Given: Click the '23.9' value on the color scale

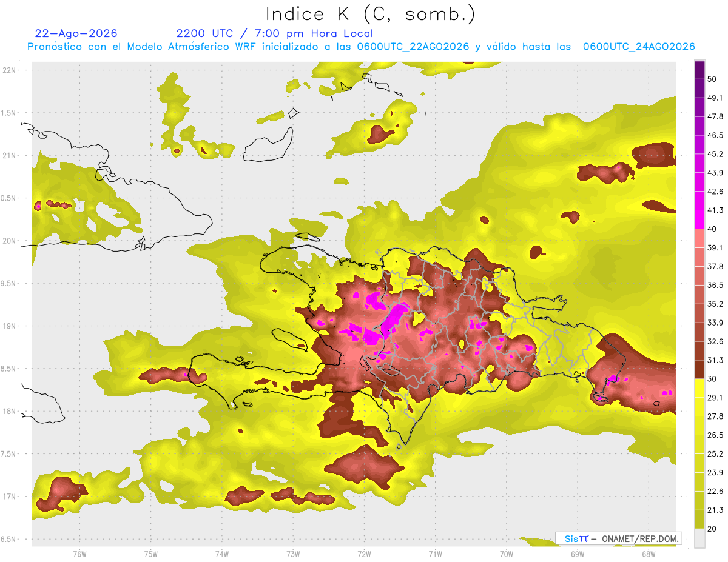Looking at the screenshot, I should pos(715,473).
